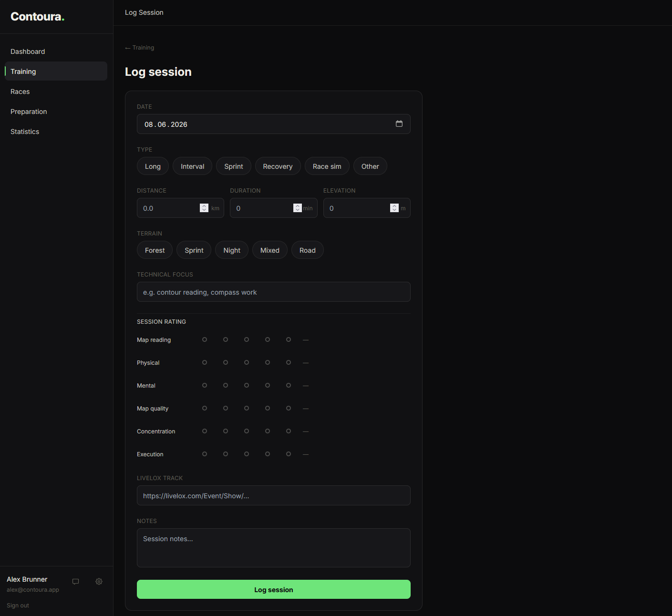Image resolution: width=672 pixels, height=616 pixels.
Task: Select the Other session type
Action: [370, 166]
